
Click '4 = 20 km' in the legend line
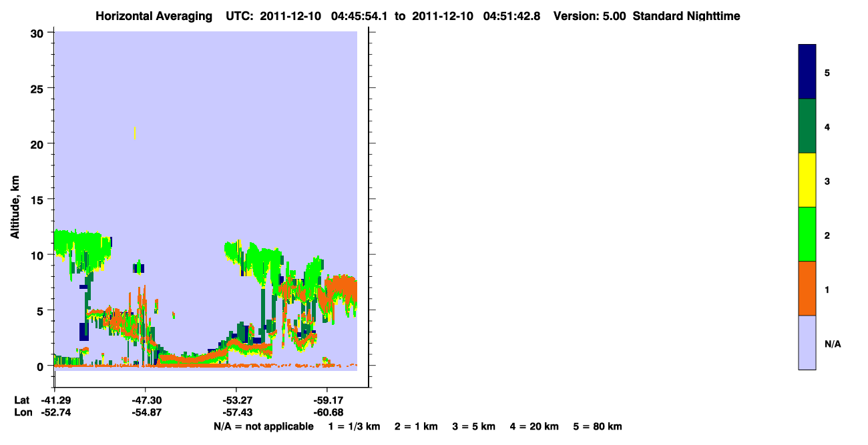tap(534, 426)
